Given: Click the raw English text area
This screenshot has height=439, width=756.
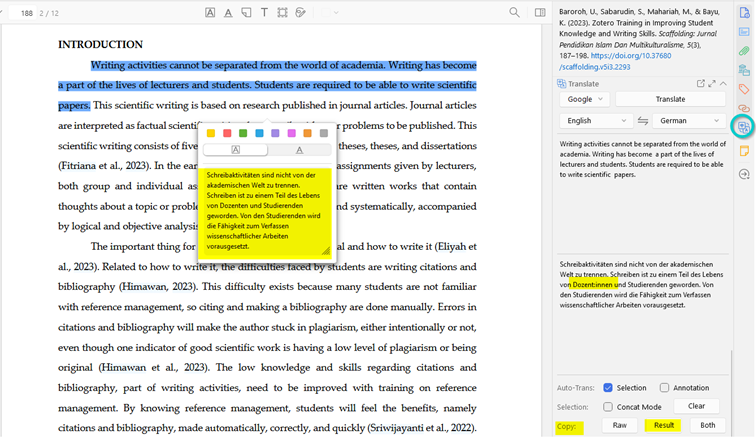Looking at the screenshot, I should pyautogui.click(x=643, y=195).
